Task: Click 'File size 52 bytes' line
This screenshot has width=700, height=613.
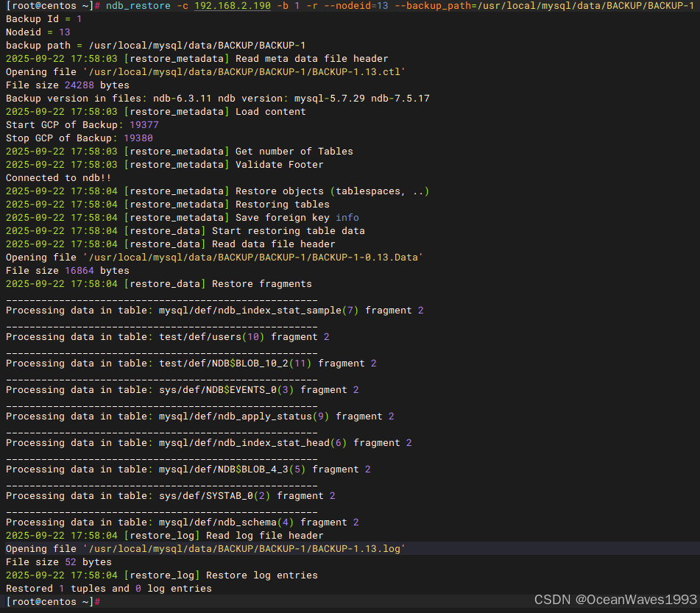Action: [x=58, y=562]
